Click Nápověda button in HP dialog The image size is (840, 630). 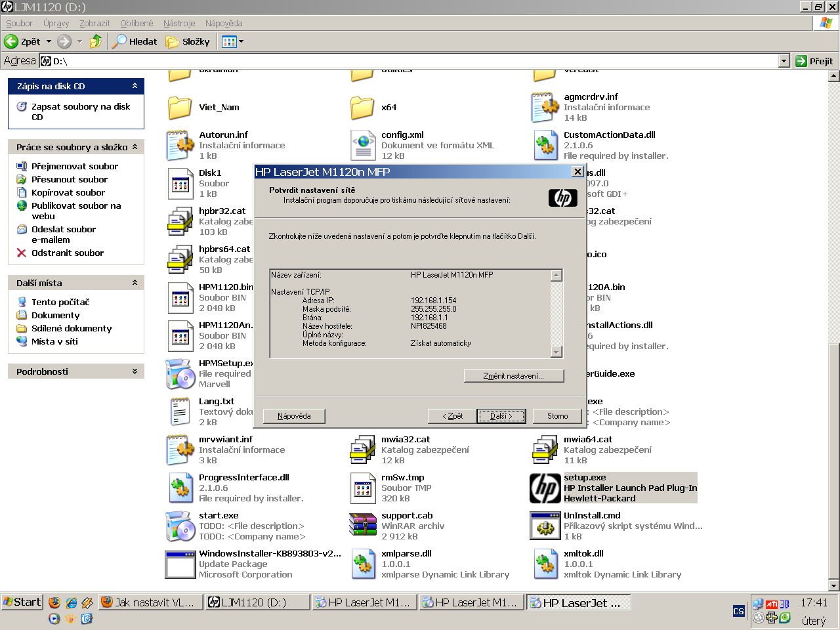click(294, 416)
